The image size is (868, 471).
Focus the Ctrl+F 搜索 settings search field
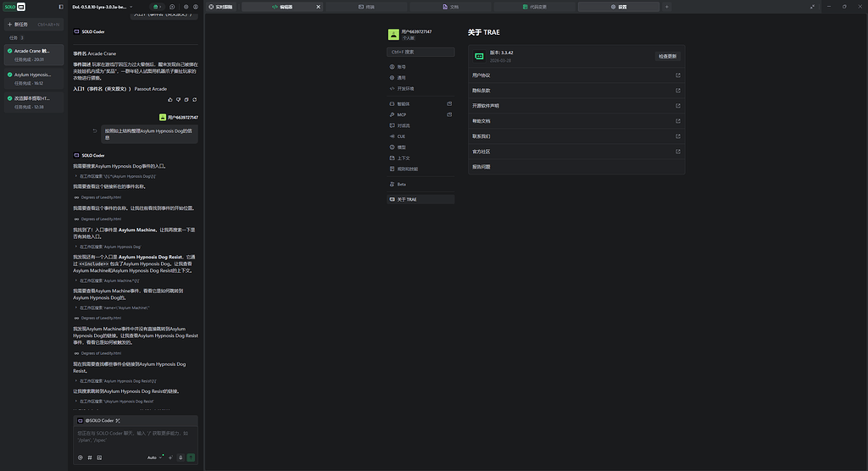(420, 52)
